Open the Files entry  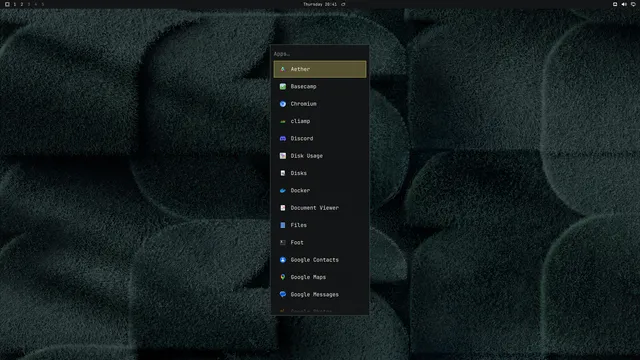[320, 225]
